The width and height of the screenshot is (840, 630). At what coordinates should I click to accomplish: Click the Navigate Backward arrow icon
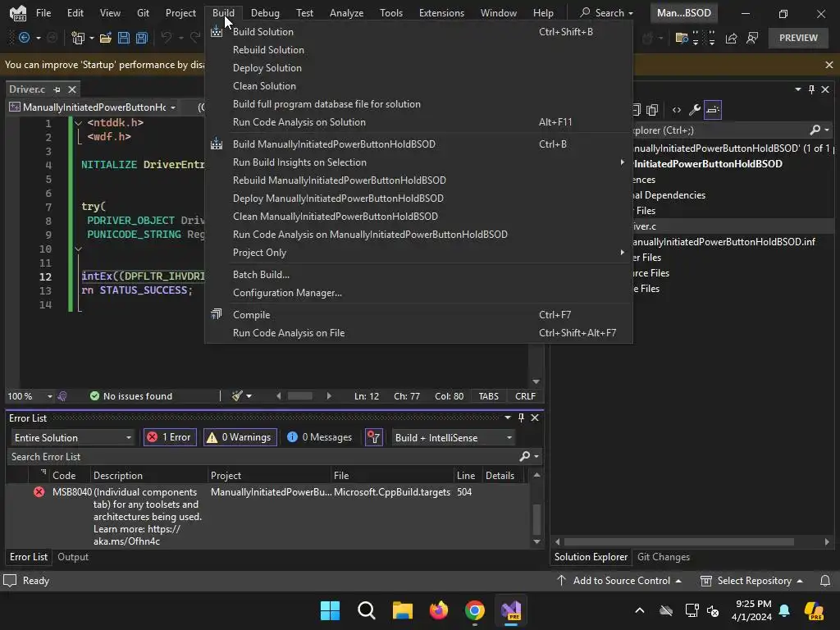(24, 38)
